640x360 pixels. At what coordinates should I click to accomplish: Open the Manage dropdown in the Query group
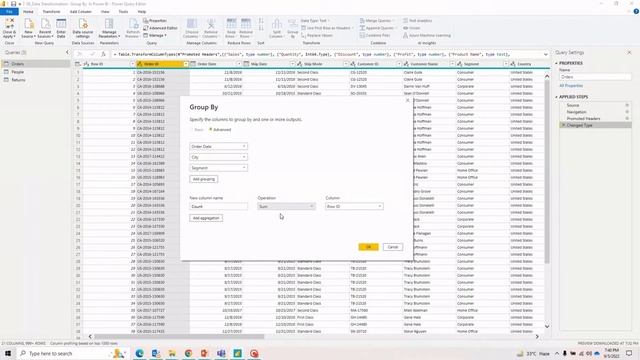point(155,35)
